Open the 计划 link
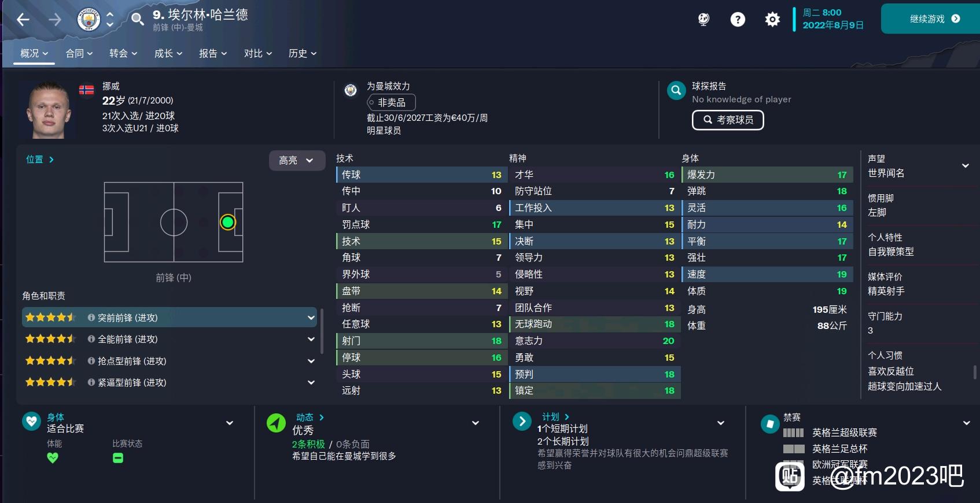 (556, 416)
